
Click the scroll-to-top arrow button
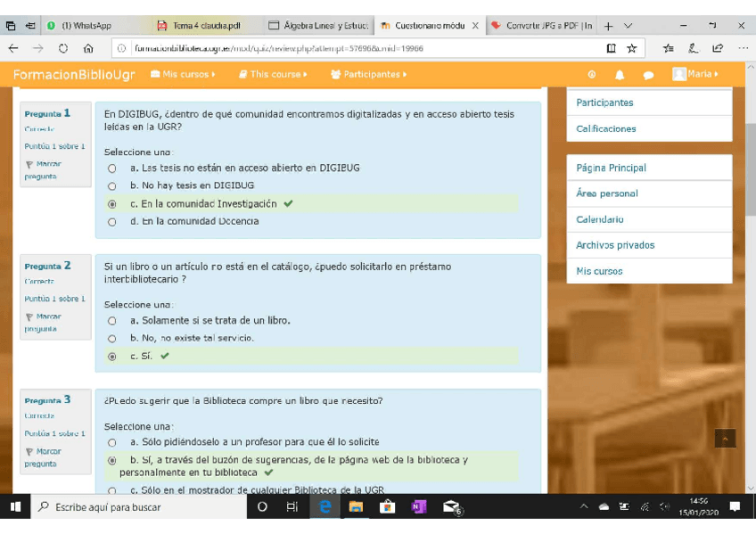pos(725,438)
